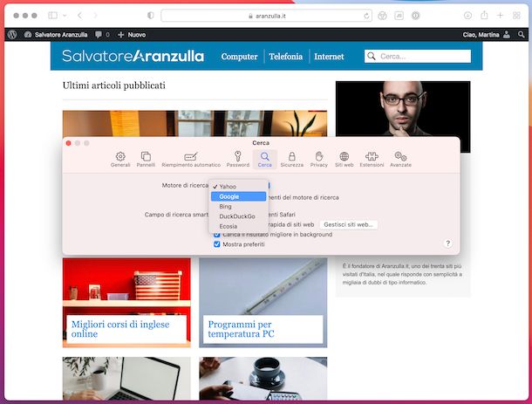Click the privacy shield icon
Viewport: 532px width, 404px height.
150,16
